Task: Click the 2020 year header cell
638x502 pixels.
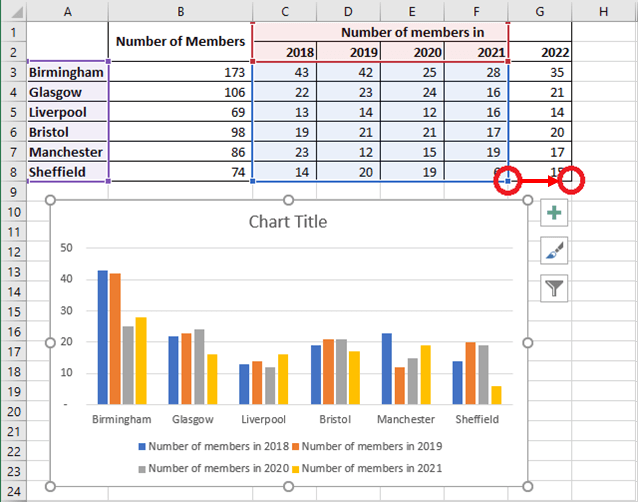Action: tap(412, 52)
